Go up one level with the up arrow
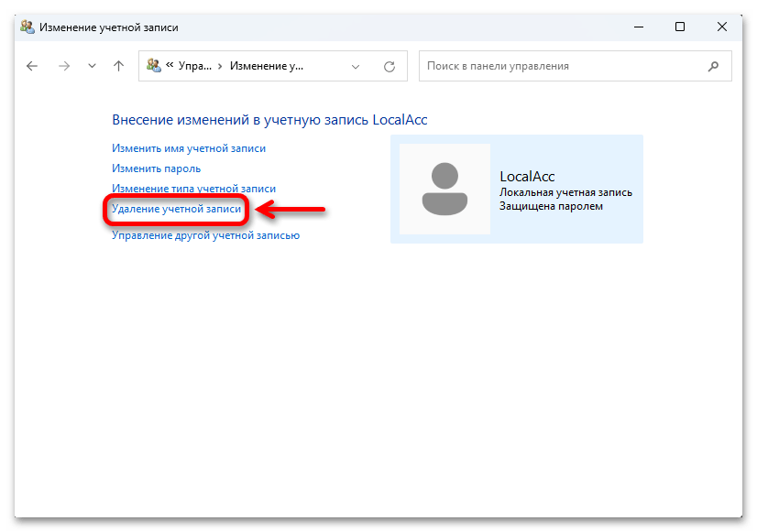The height and width of the screenshot is (532, 757). click(118, 66)
